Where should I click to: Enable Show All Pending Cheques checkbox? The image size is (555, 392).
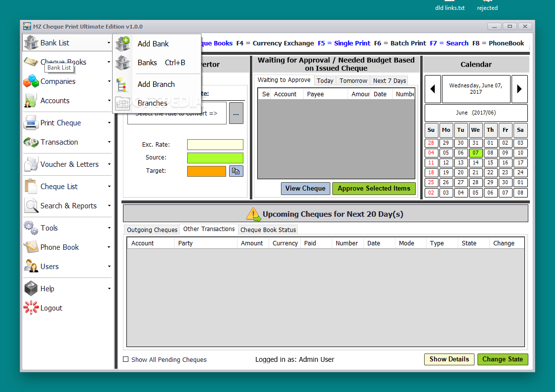tap(125, 359)
